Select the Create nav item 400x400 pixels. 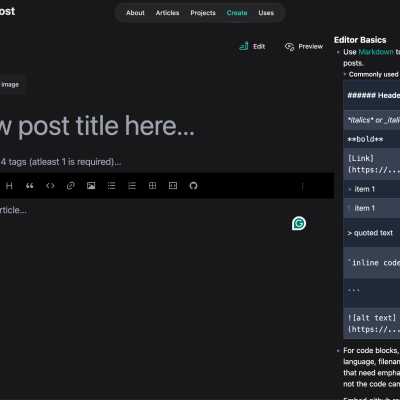237,13
